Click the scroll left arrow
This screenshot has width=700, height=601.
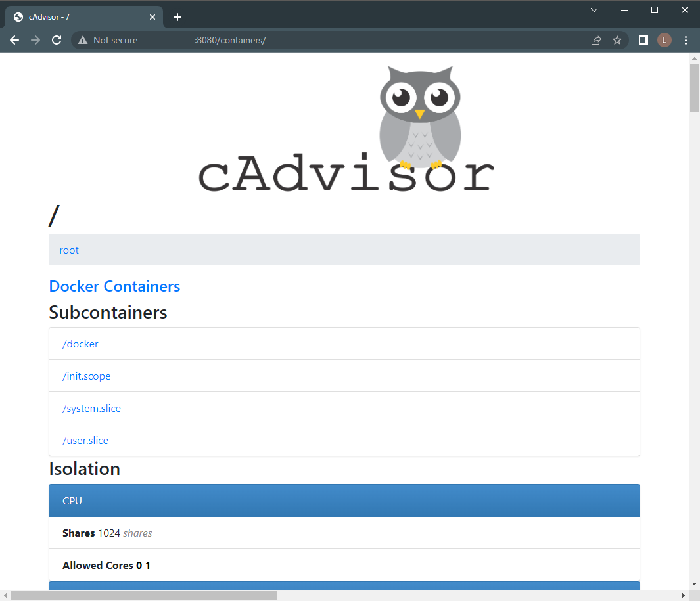tap(5, 596)
